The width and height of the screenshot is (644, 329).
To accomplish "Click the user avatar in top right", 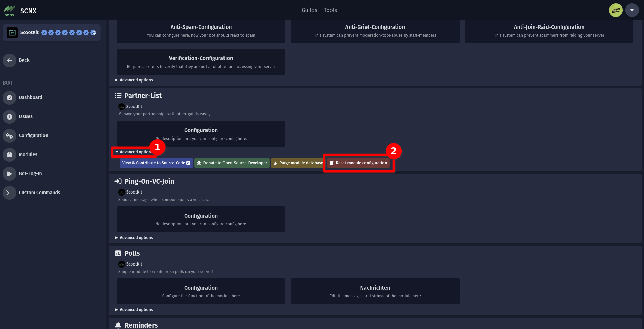I will coord(615,10).
